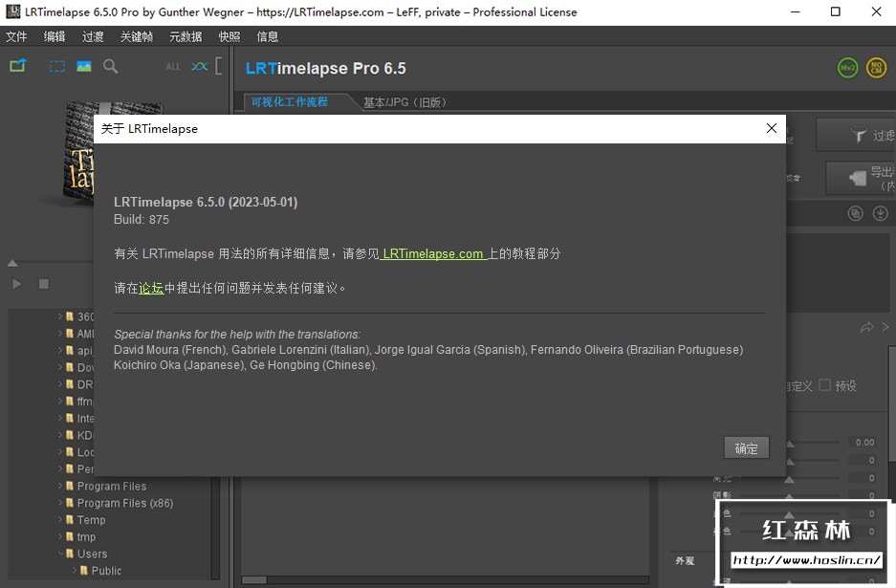Expand the Temp folder

tap(60, 519)
